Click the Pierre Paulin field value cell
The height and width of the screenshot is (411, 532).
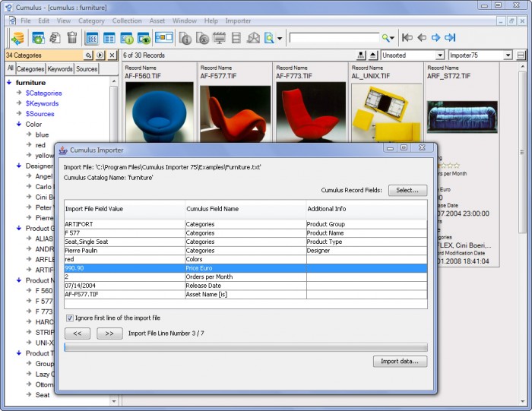(x=125, y=251)
